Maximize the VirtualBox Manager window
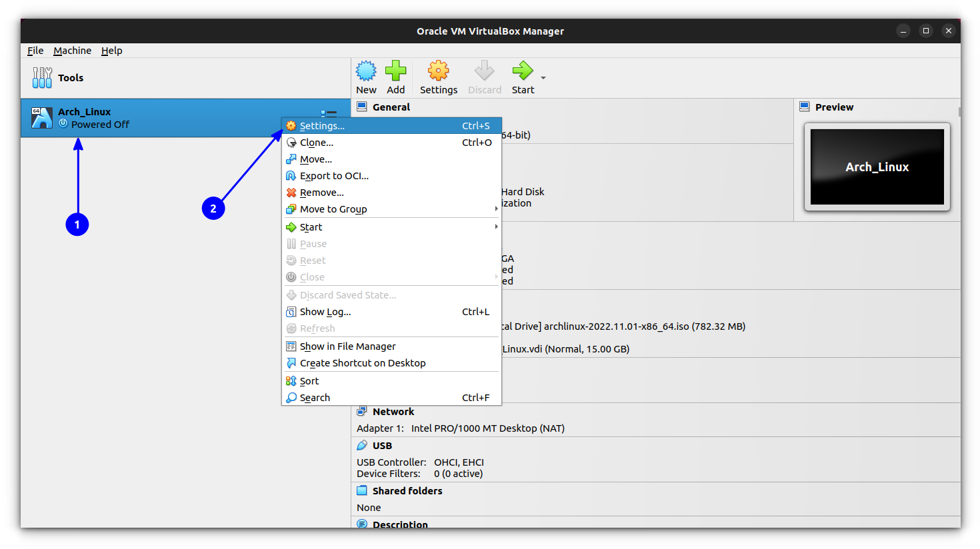 [926, 31]
